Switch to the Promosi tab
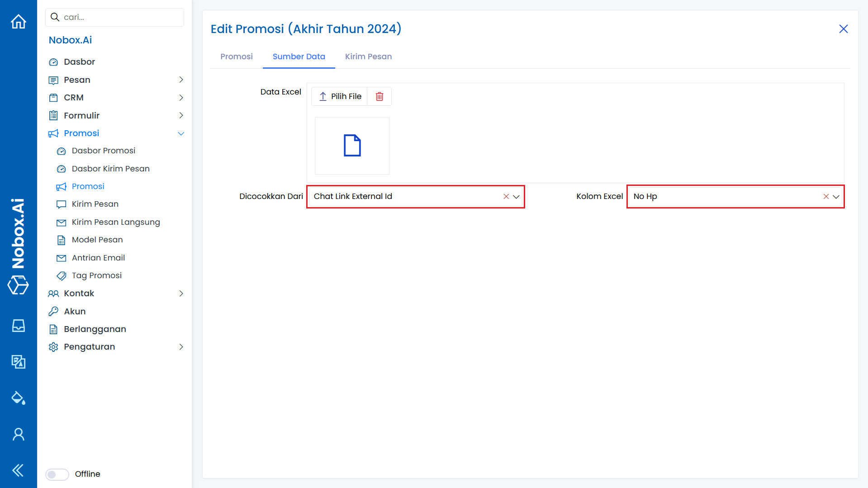The width and height of the screenshot is (868, 488). [236, 57]
